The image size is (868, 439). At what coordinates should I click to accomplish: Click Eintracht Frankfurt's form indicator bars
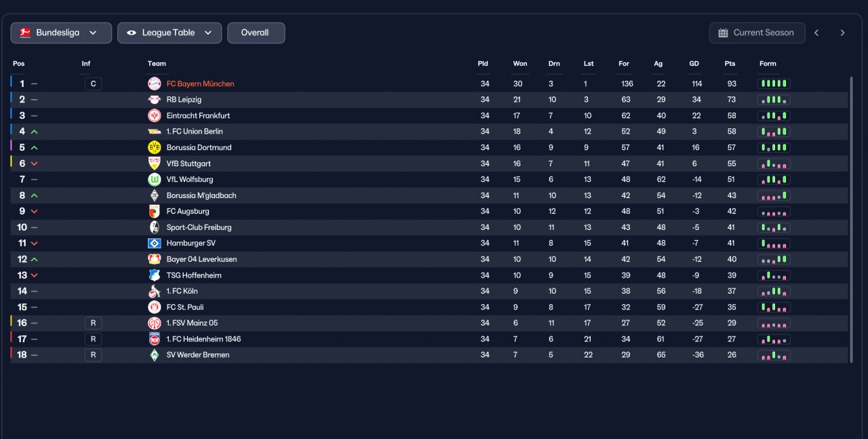[774, 115]
